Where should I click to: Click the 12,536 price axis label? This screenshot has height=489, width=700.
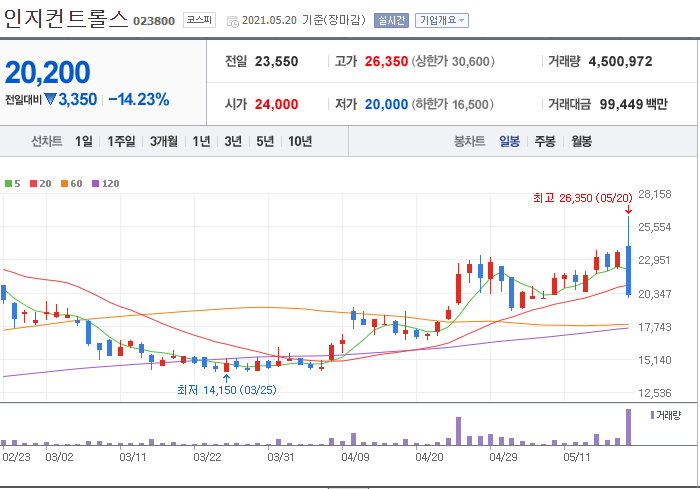click(654, 393)
